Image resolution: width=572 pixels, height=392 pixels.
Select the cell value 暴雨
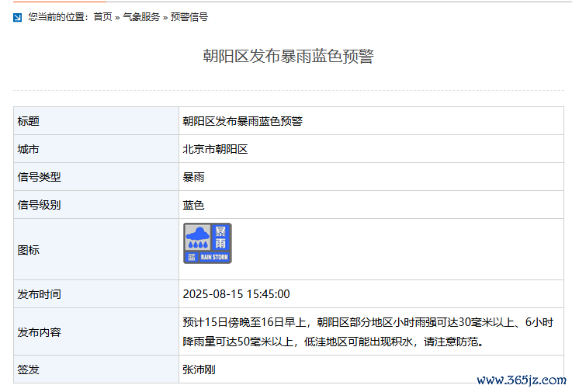[x=193, y=177]
